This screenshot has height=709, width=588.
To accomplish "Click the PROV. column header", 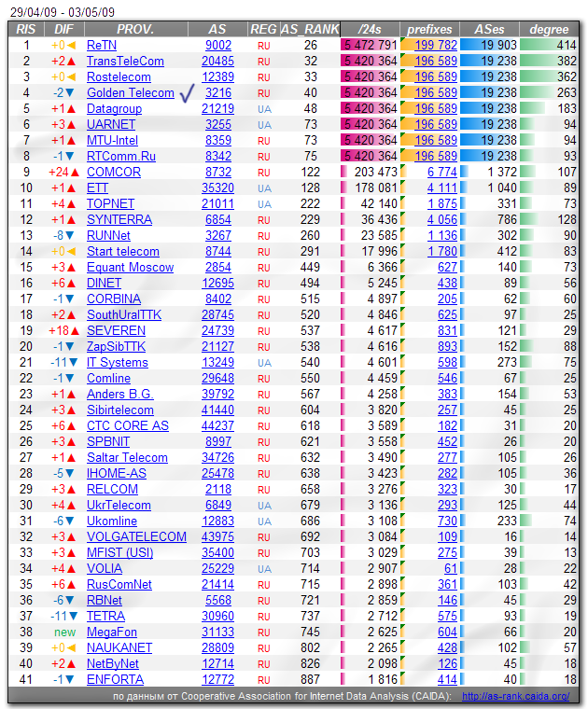I will [135, 29].
